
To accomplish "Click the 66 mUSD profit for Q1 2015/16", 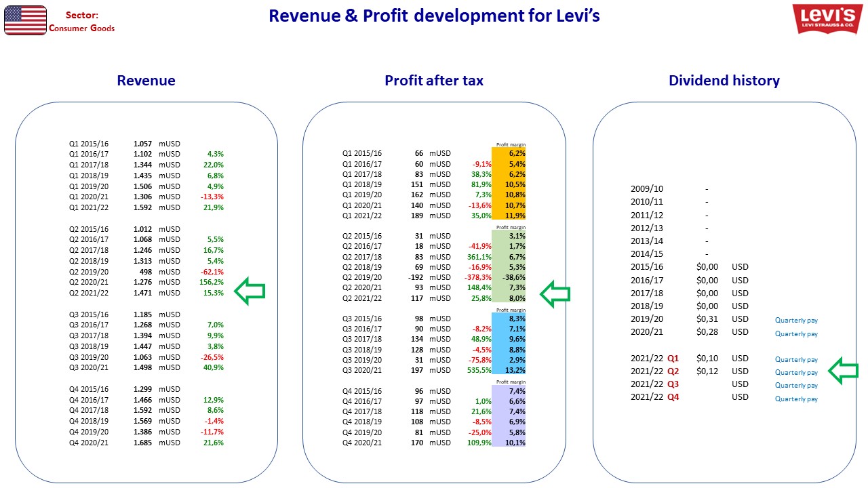I will point(419,153).
